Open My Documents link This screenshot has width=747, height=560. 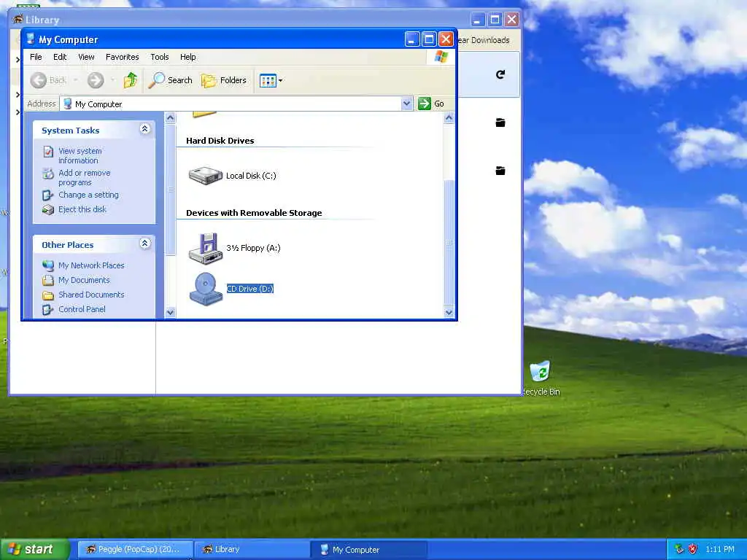click(85, 280)
